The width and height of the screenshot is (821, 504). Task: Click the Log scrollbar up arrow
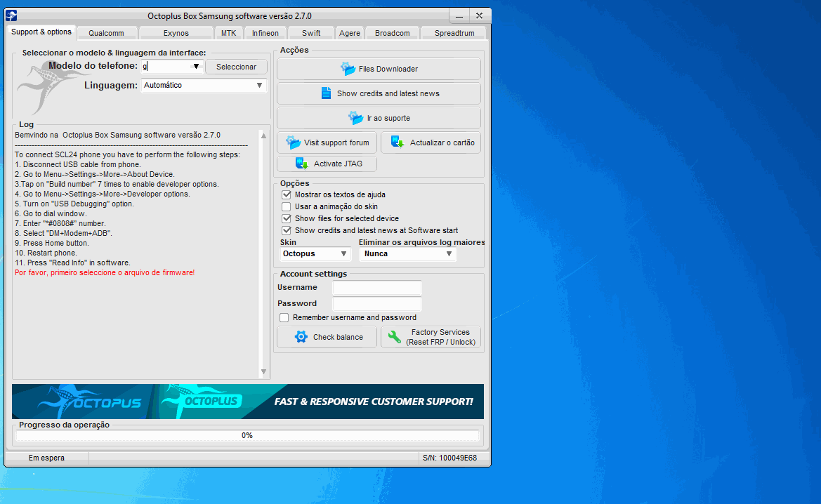point(263,135)
